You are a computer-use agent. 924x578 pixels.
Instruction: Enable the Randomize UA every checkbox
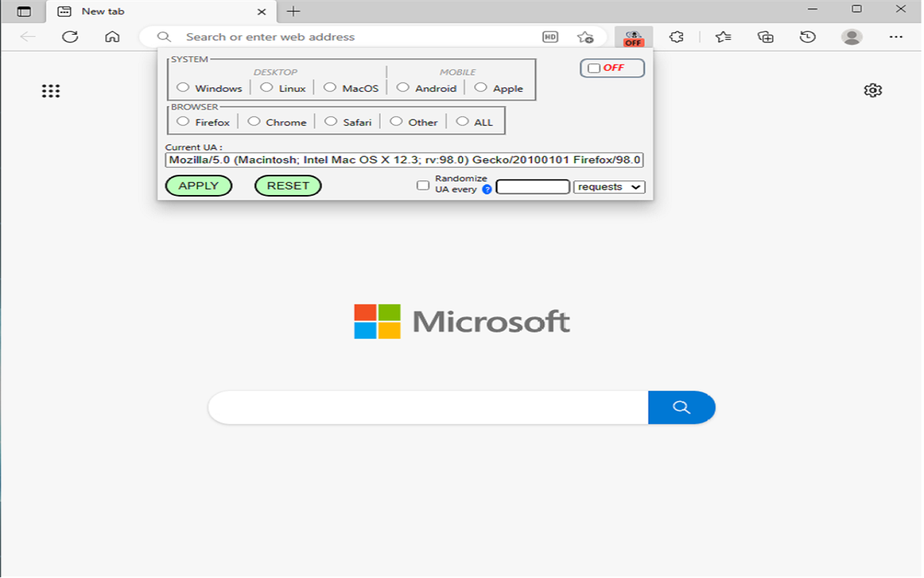(x=422, y=185)
